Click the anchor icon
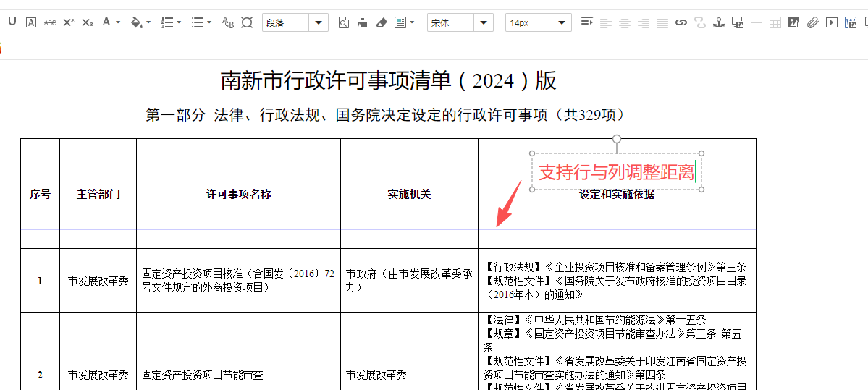The height and width of the screenshot is (390, 868). pyautogui.click(x=718, y=22)
